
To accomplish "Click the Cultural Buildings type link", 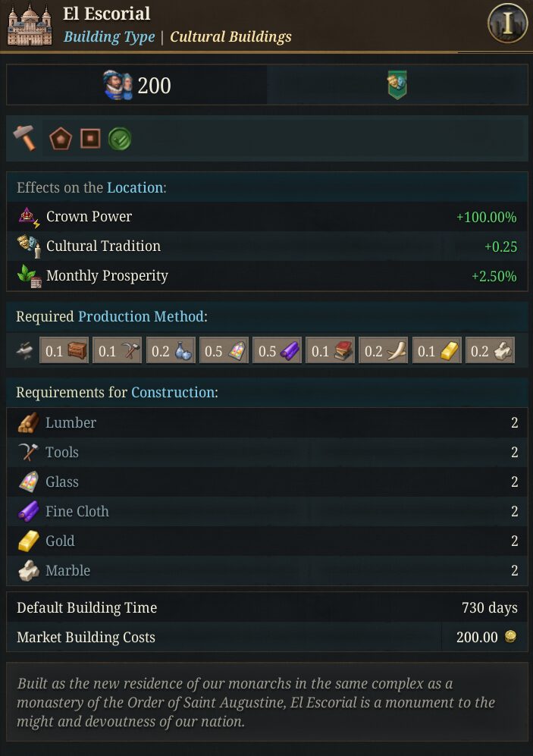I will 230,36.
